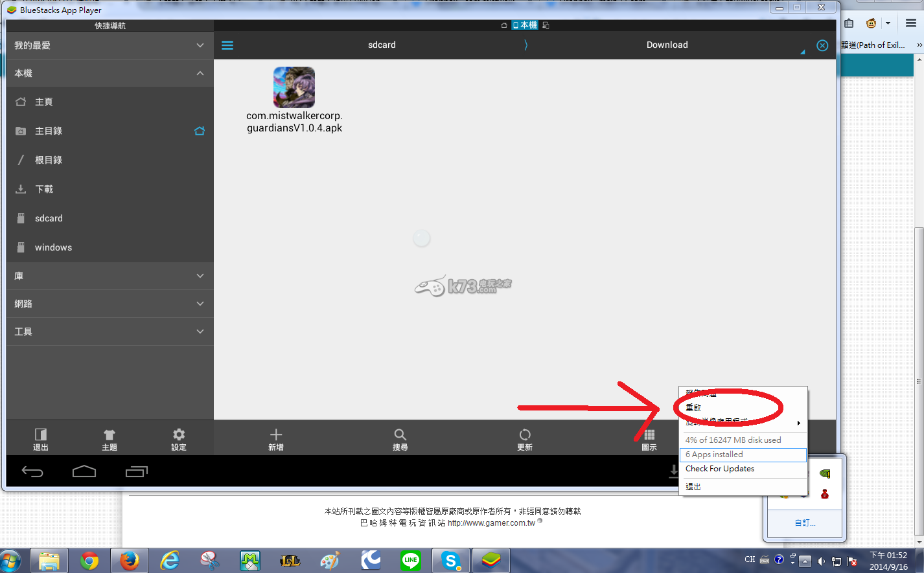
Task: Select sdcard in the sidebar
Action: coord(110,218)
